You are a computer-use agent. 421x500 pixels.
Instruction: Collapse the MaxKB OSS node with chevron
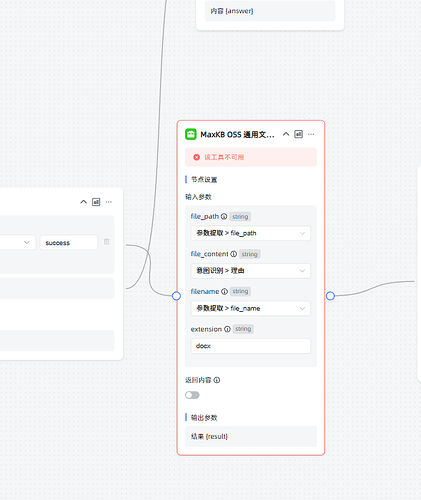pyautogui.click(x=286, y=134)
